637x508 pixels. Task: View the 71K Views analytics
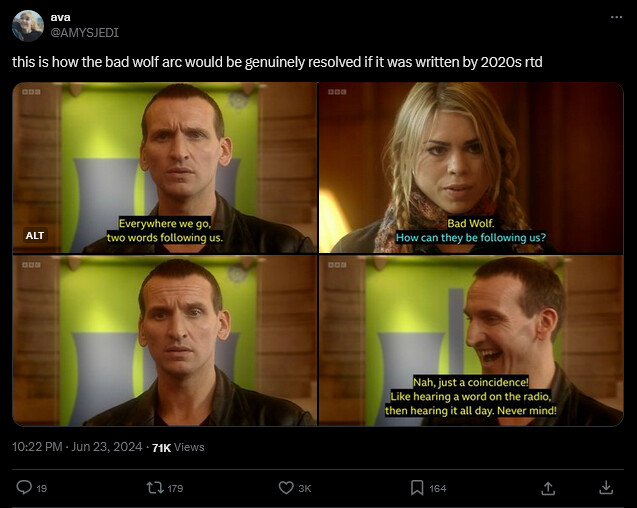point(178,447)
